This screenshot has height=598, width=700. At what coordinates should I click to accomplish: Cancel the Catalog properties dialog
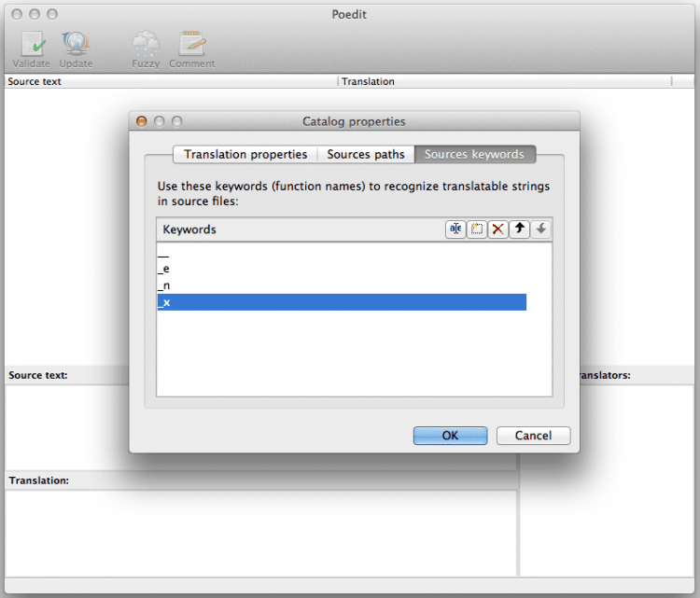(x=533, y=436)
